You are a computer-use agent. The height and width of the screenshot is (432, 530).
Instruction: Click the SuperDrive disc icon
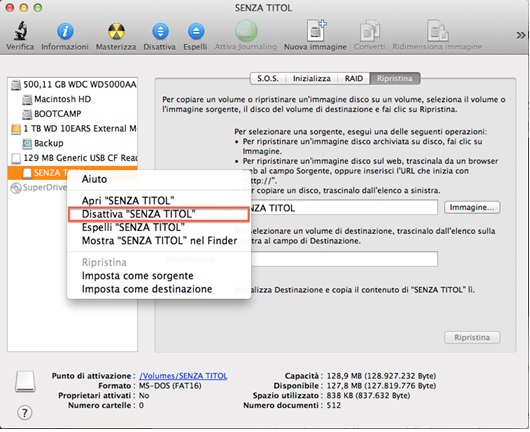click(16, 188)
